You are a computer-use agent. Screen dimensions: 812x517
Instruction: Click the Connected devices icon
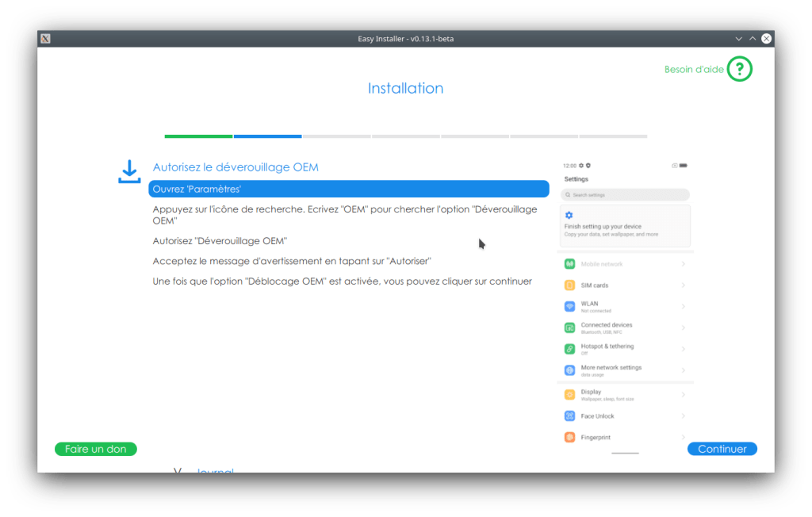coord(569,327)
